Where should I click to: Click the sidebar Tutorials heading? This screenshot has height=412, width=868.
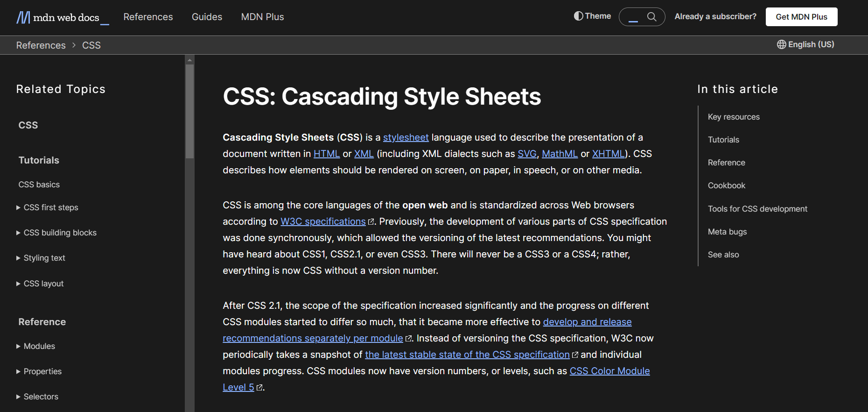click(39, 160)
